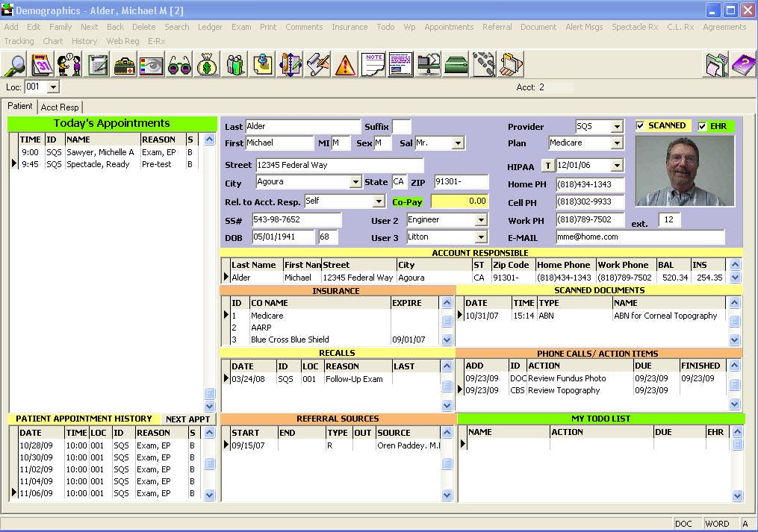Viewport: 758px width, 532px height.
Task: Expand the Plan dropdown showing Medicare
Action: coord(619,143)
